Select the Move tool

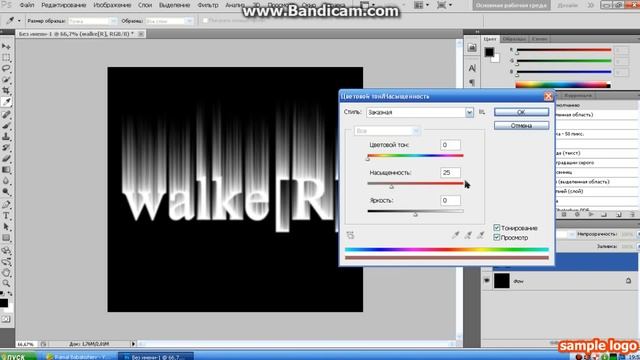[6, 47]
